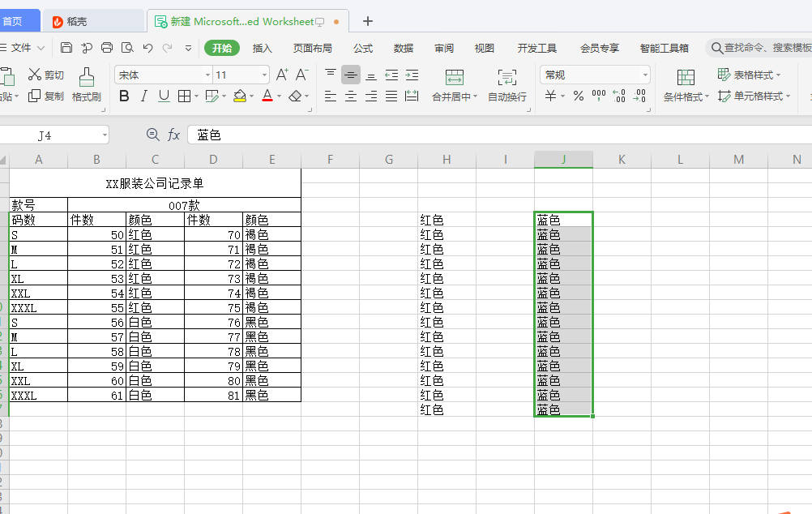This screenshot has width=812, height=514.
Task: Open Developer Tools (开发工具) tab
Action: (x=537, y=48)
